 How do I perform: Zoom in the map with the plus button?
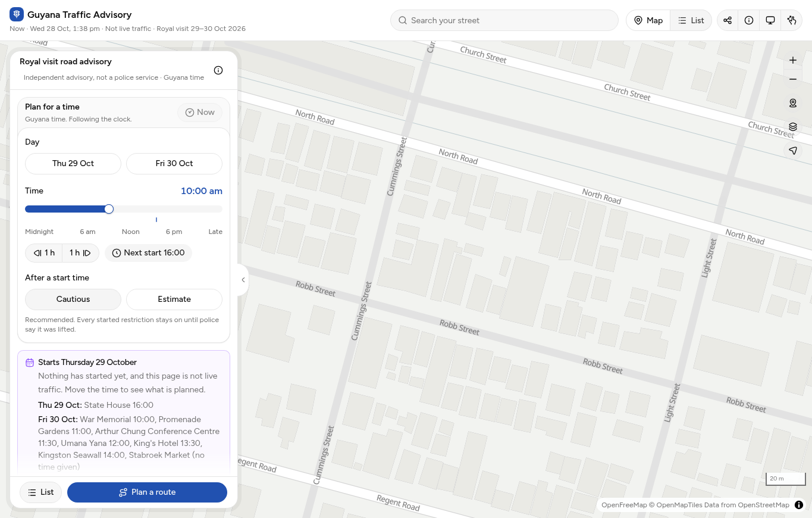tap(793, 60)
